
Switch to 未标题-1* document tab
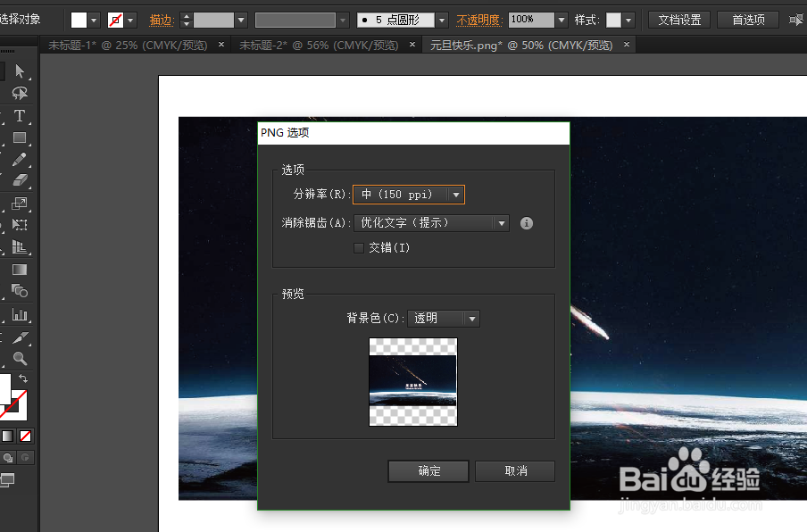128,46
